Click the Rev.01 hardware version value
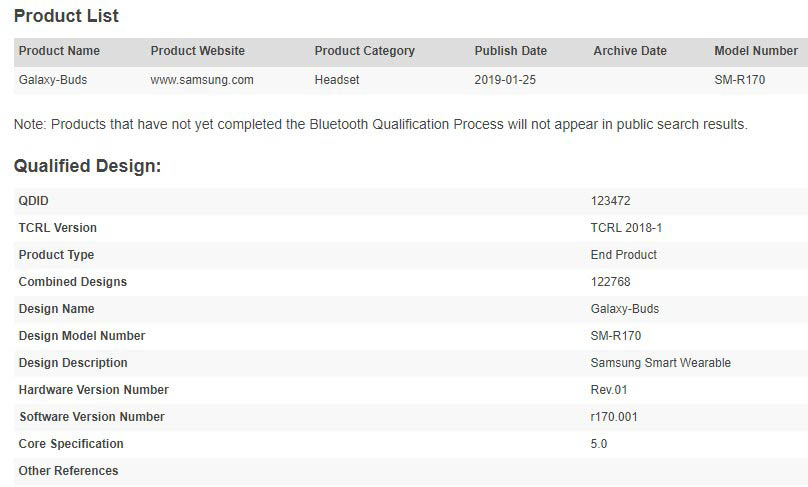808x487 pixels. coord(609,390)
